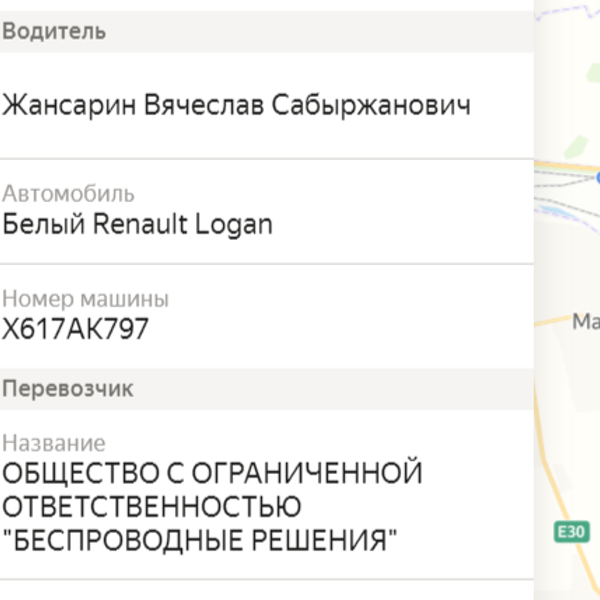Click the E30 road badge on map
Viewport: 600px width, 600px height.
point(572,532)
